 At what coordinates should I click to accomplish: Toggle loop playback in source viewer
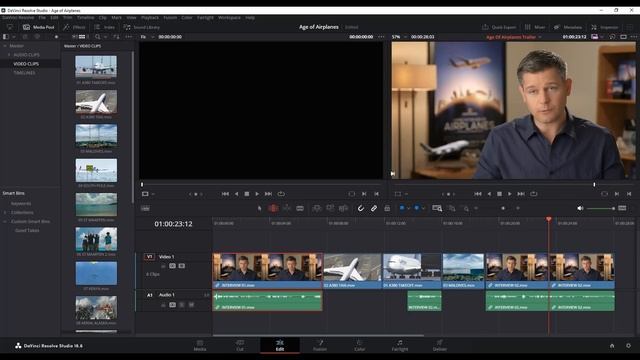[281, 194]
